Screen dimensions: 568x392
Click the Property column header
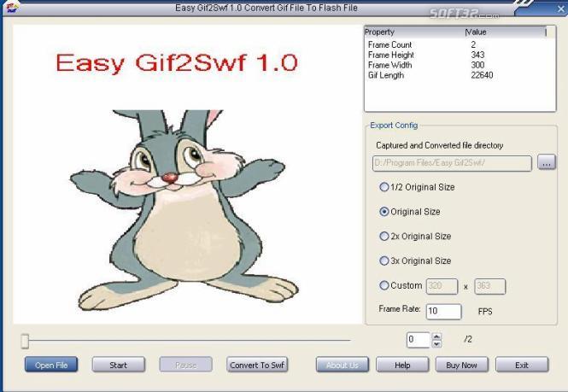point(414,32)
